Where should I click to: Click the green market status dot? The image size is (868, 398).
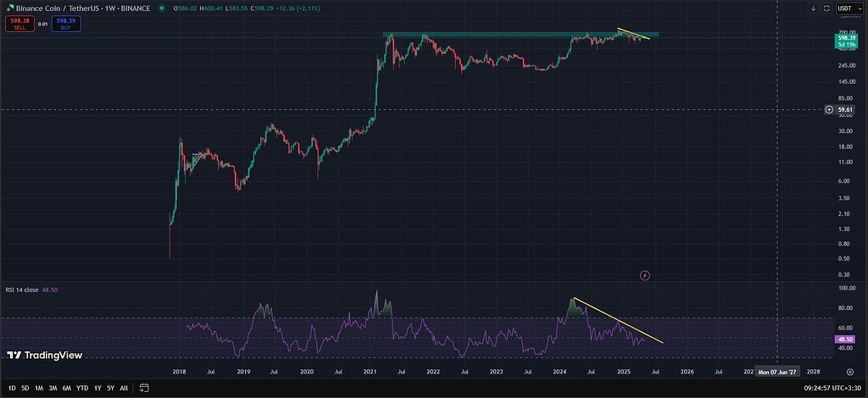click(161, 8)
